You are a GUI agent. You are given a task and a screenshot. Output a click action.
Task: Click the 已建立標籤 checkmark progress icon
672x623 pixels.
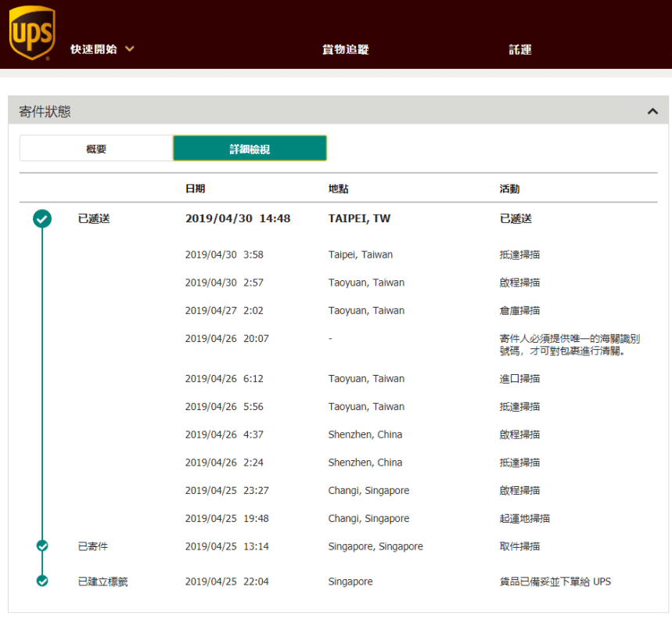coord(42,582)
